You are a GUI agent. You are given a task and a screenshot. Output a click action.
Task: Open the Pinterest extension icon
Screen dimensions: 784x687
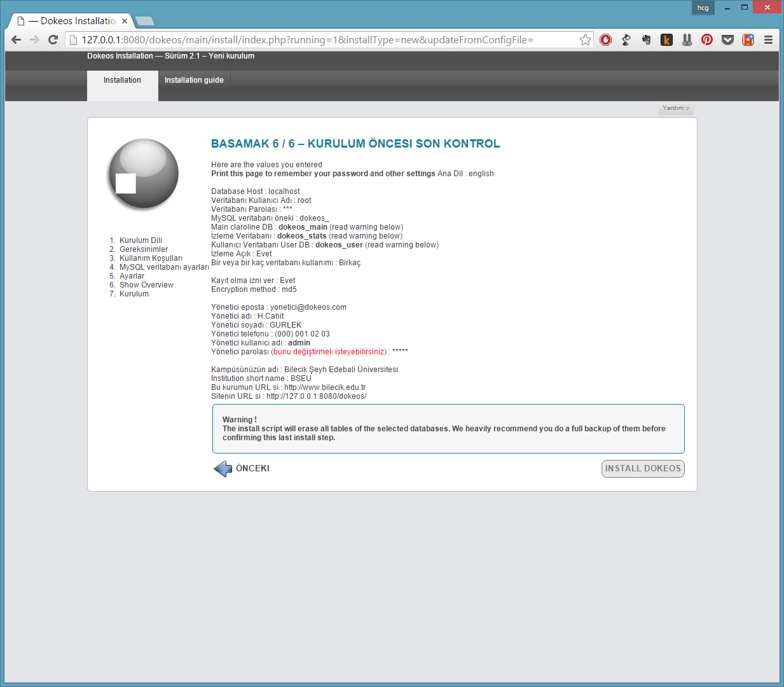tap(707, 40)
